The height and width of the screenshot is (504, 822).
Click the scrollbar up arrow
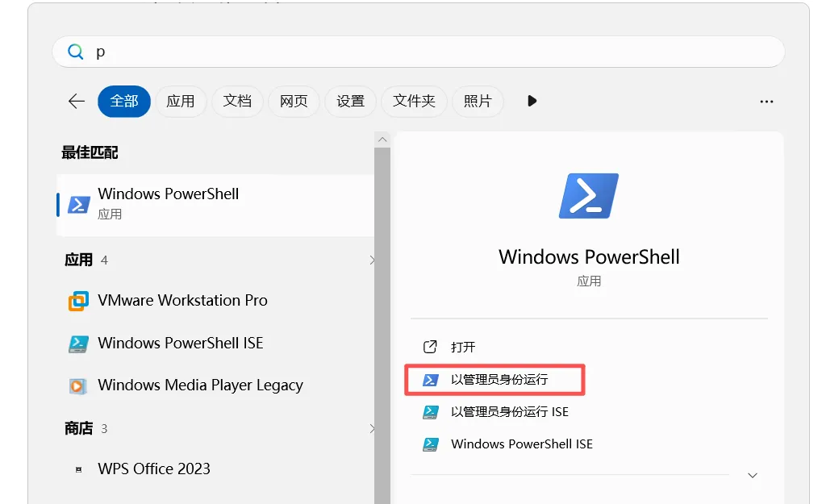382,140
